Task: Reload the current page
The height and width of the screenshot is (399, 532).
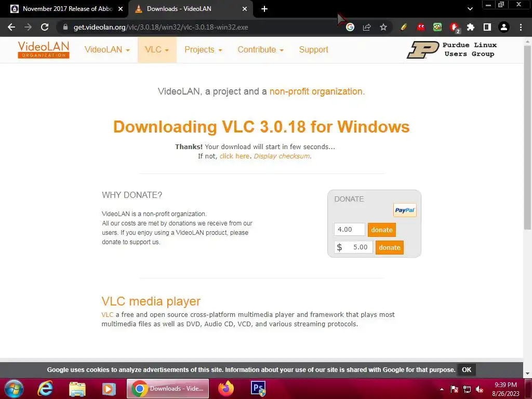Action: pos(45,27)
